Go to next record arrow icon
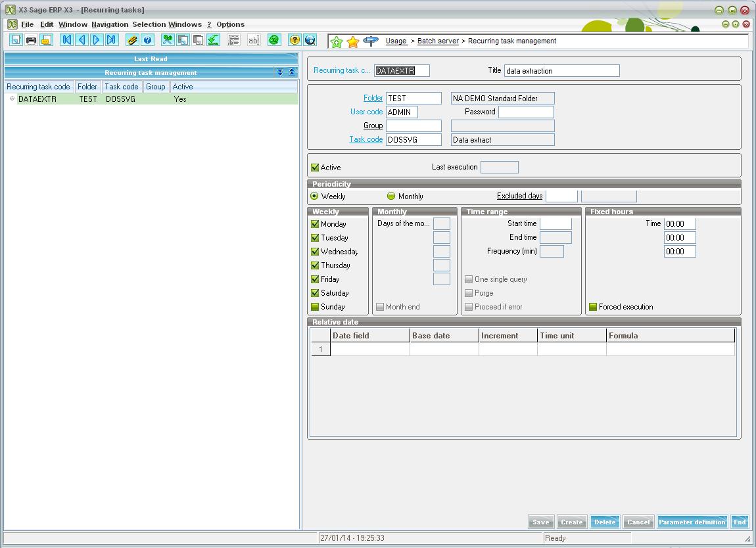 [97, 40]
